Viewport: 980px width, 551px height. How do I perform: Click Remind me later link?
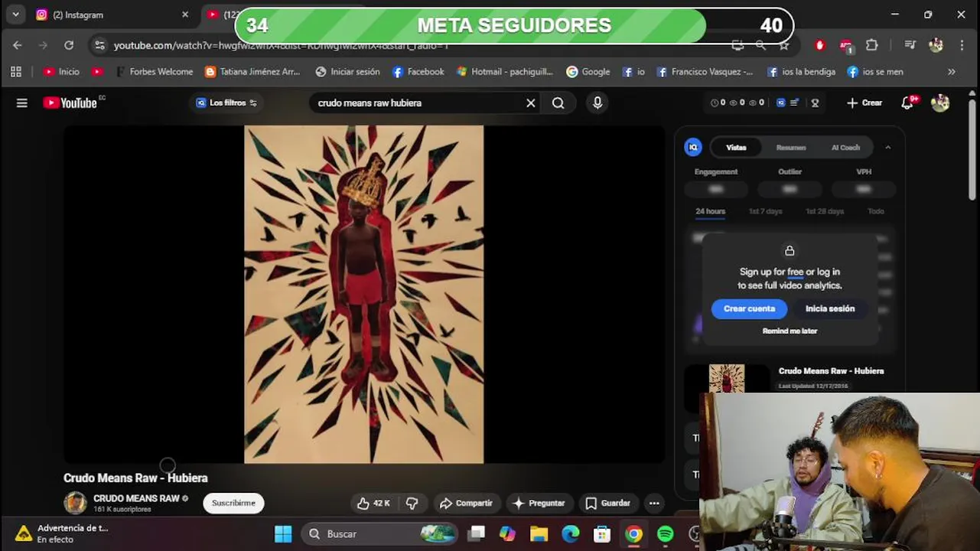[790, 331]
